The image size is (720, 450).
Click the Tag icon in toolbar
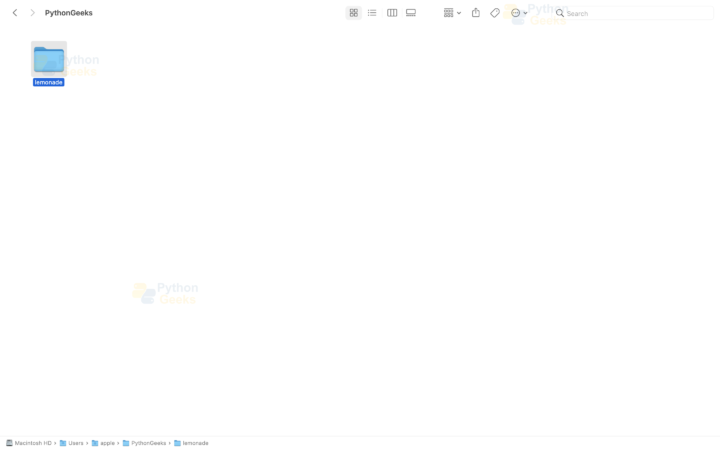(x=495, y=13)
